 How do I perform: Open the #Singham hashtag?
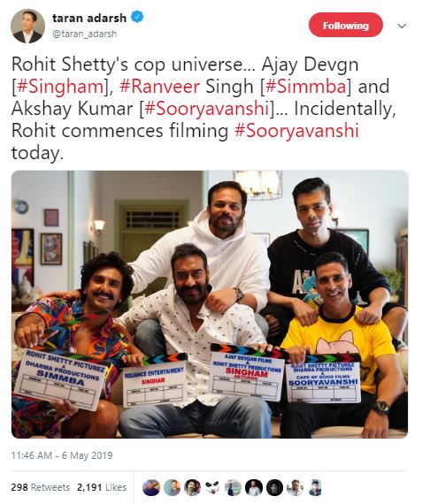click(59, 87)
